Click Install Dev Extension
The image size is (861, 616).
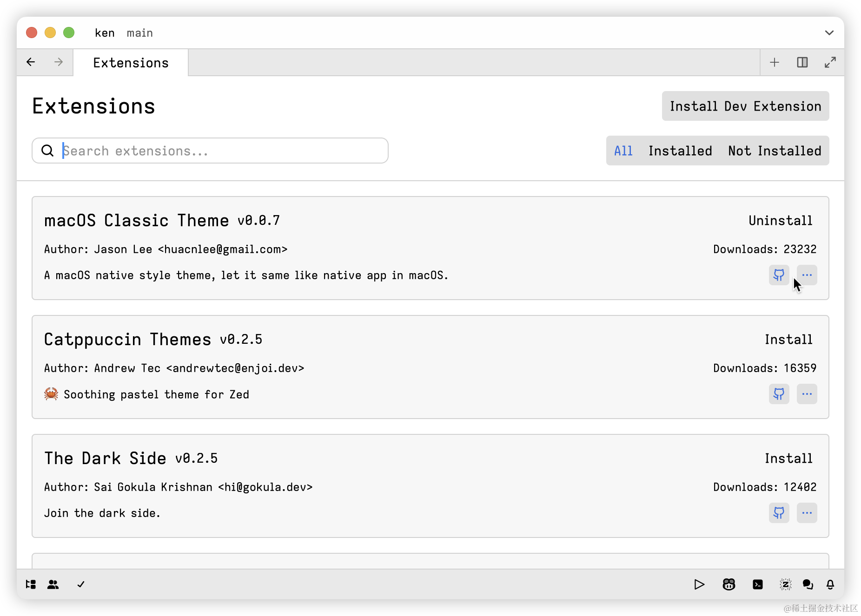745,106
